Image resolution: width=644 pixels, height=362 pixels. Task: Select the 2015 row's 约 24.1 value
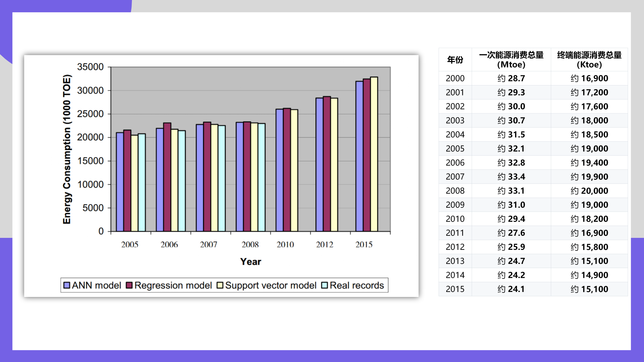click(511, 289)
